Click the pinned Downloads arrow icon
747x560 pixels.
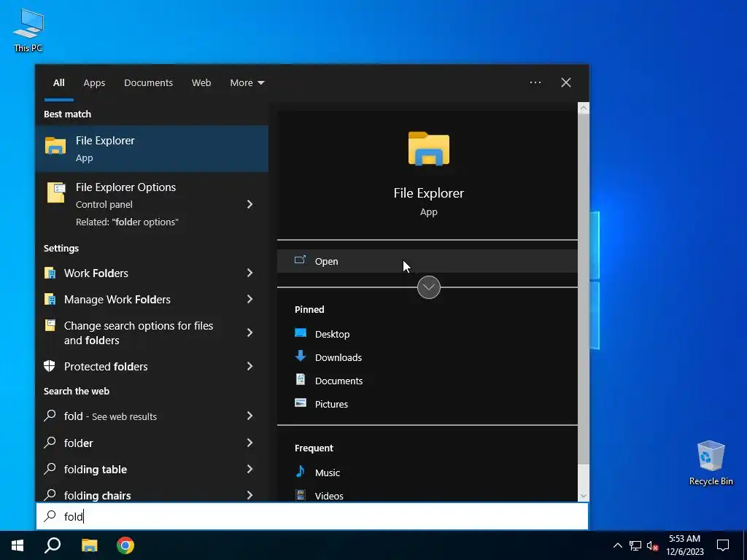(301, 356)
